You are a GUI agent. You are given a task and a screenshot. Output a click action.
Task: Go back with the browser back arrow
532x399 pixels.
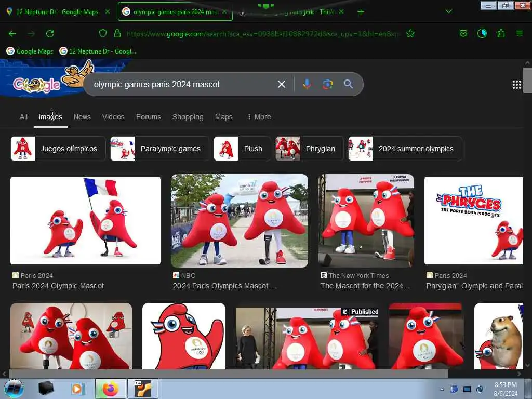click(12, 34)
